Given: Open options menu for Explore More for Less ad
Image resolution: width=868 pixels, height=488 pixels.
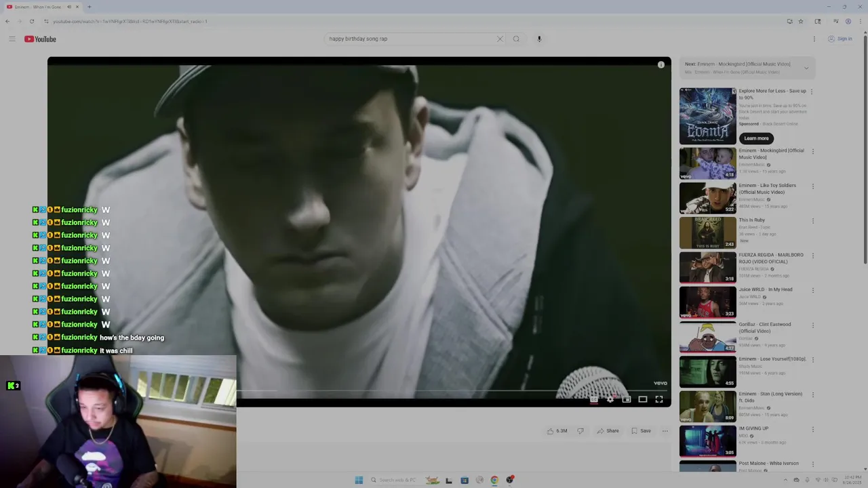Looking at the screenshot, I should click(x=812, y=91).
